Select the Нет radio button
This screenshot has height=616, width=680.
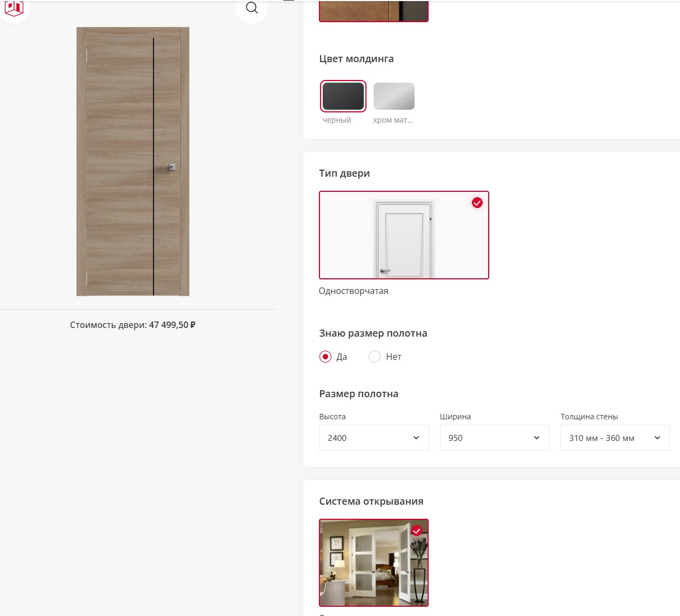pyautogui.click(x=375, y=357)
